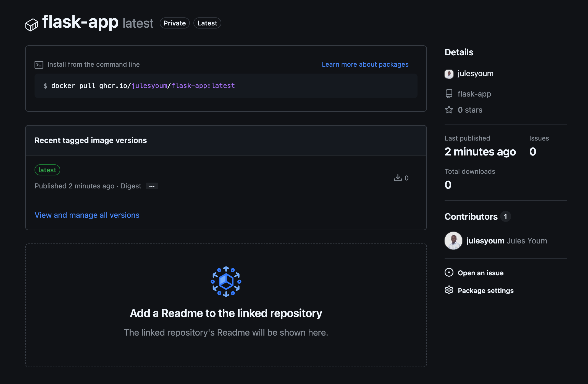588x384 pixels.
Task: Click the Readme placeholder hexagon illustration
Action: pyautogui.click(x=226, y=282)
